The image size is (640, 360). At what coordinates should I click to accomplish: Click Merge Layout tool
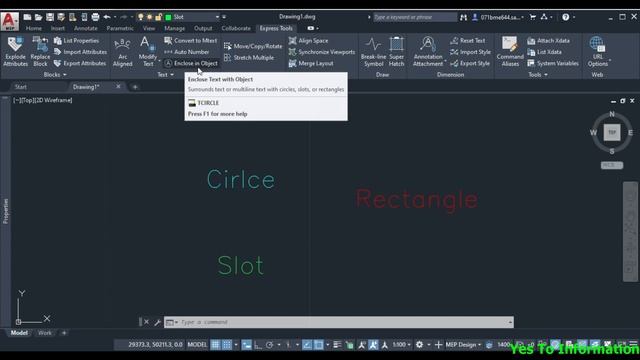click(x=311, y=63)
